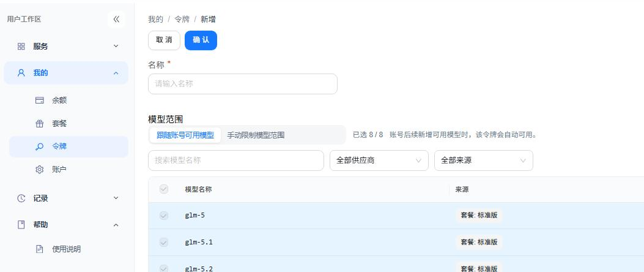Select 跟随账号可用模型 tab
The width and height of the screenshot is (644, 272).
[185, 135]
